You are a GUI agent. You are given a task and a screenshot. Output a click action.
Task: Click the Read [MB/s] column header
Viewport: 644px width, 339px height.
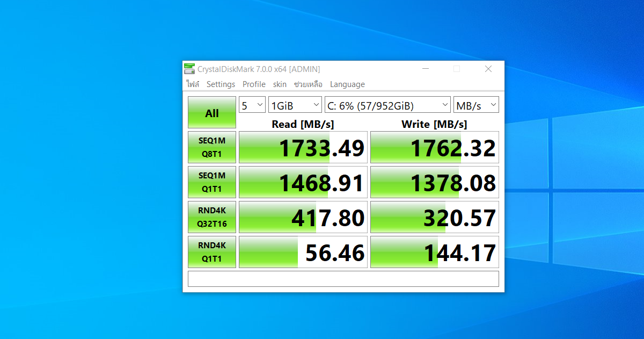pyautogui.click(x=303, y=124)
